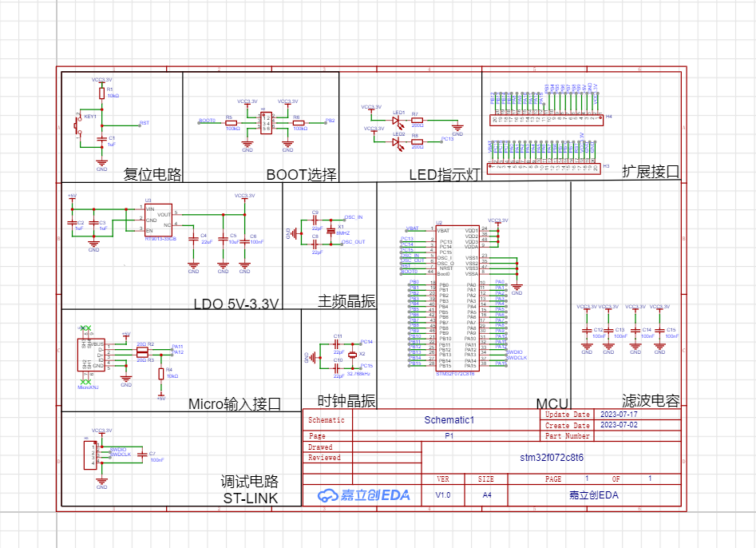Click the 嘉立创EDA logo in title block
756x548 pixels.
coord(363,495)
